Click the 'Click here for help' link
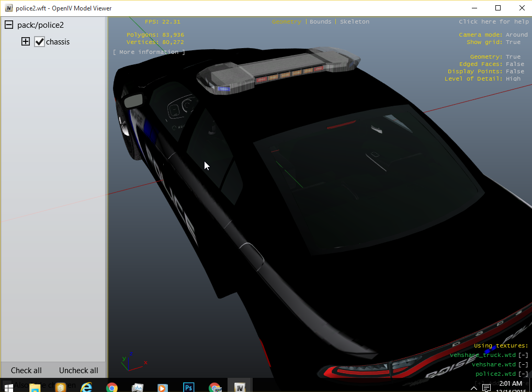The width and height of the screenshot is (532, 392). 493,22
